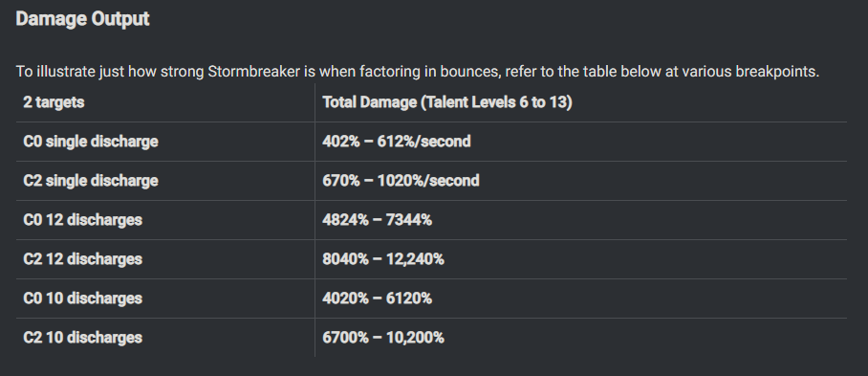This screenshot has height=376, width=868.
Task: Click the '670% – 1020%/second' value
Action: tap(401, 181)
